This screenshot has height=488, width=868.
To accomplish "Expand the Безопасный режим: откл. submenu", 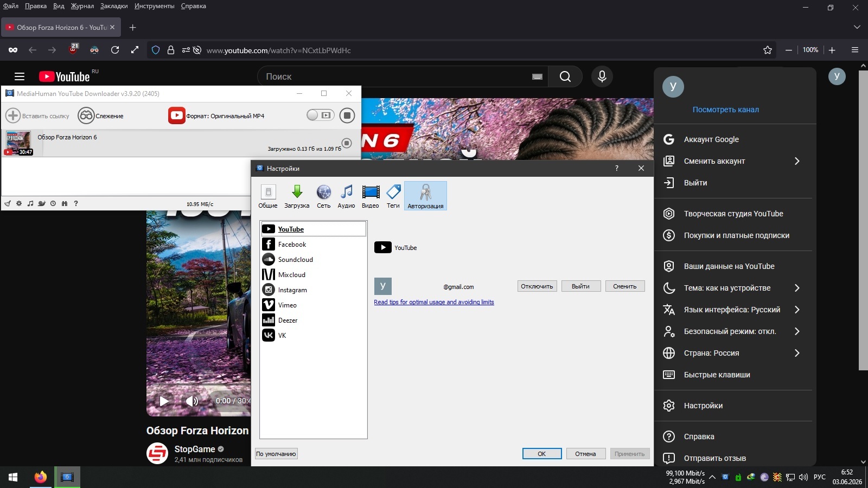I will [x=797, y=331].
